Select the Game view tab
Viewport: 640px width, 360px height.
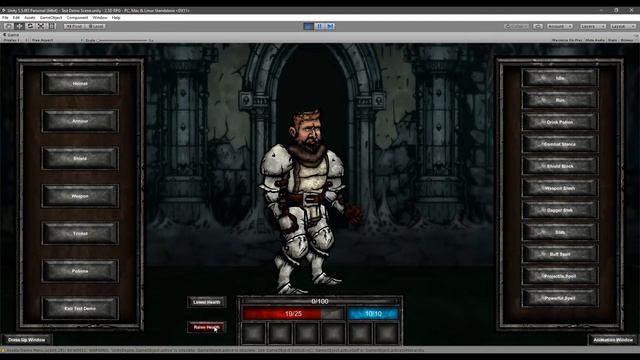[11, 35]
